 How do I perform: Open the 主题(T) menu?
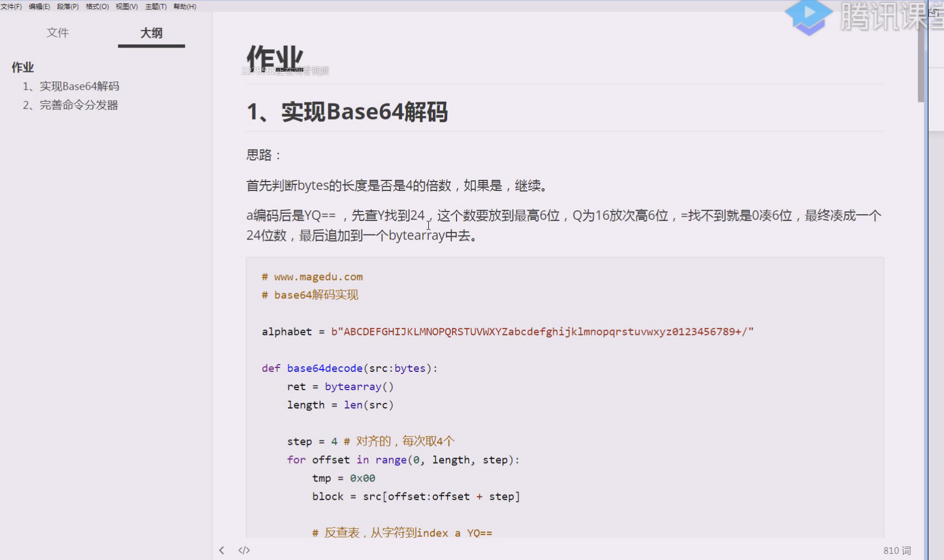tap(156, 7)
